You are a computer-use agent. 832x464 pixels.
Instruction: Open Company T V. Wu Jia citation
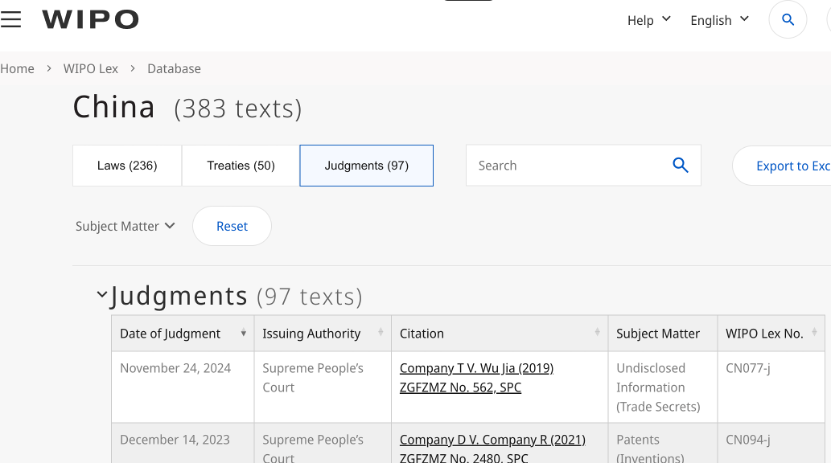tap(476, 368)
